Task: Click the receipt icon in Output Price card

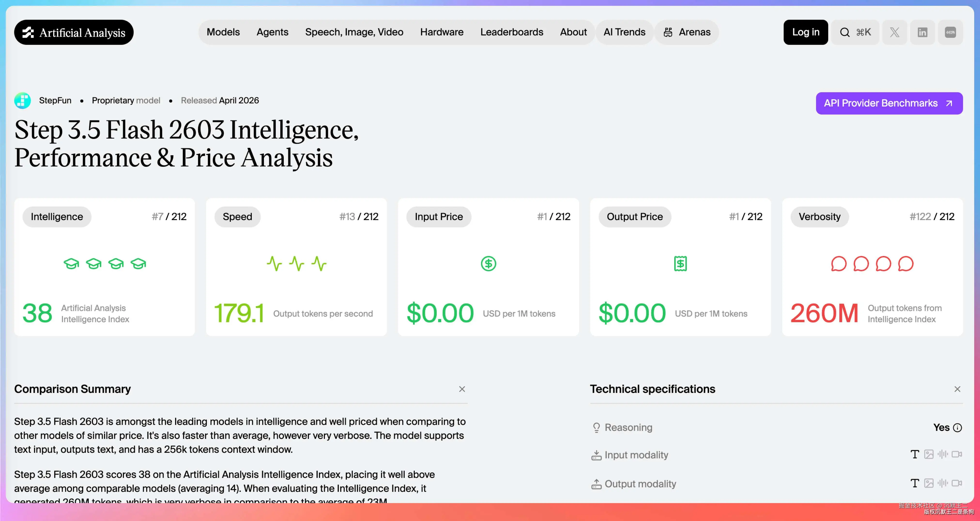Action: coord(680,263)
